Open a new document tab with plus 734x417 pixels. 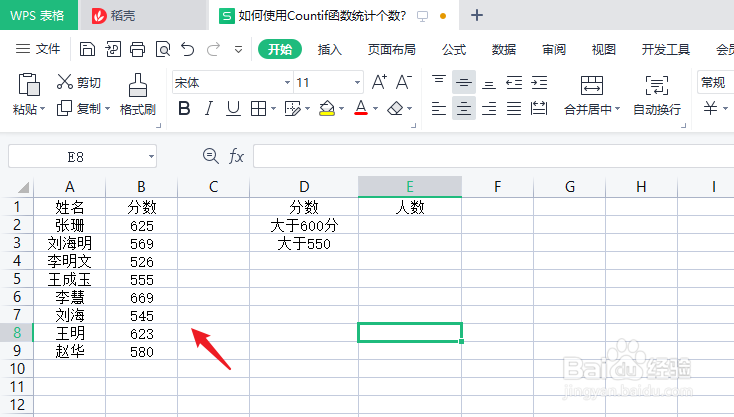pyautogui.click(x=477, y=15)
